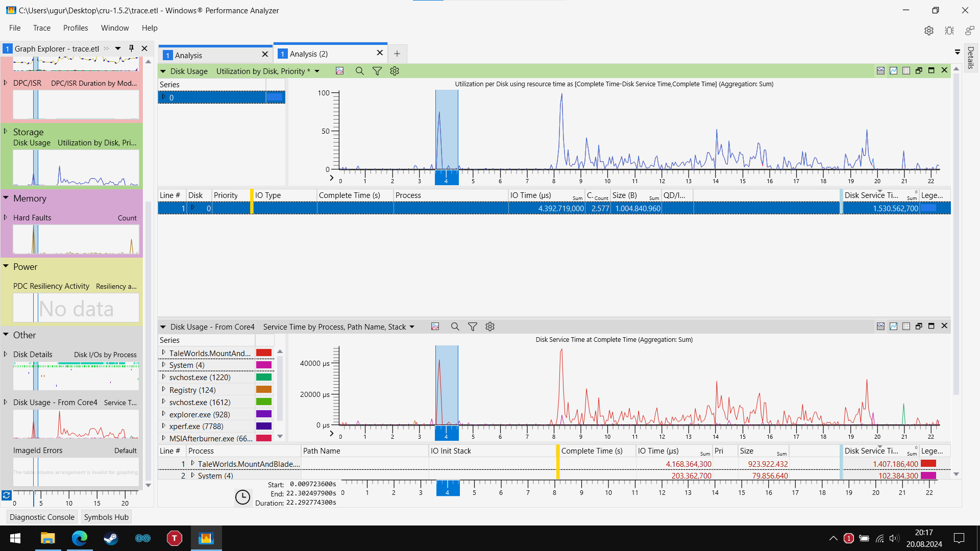Open search in Utilization by Disk panel
980x551 pixels.
(360, 71)
